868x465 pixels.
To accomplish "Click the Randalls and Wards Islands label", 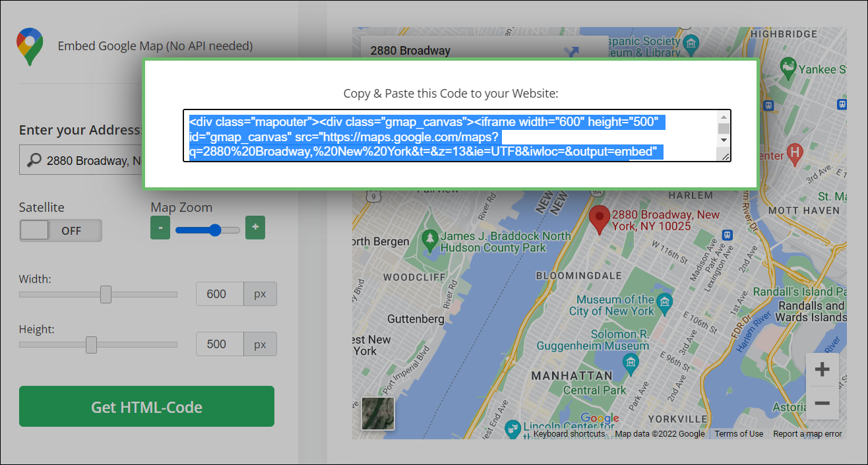I will pos(811,311).
